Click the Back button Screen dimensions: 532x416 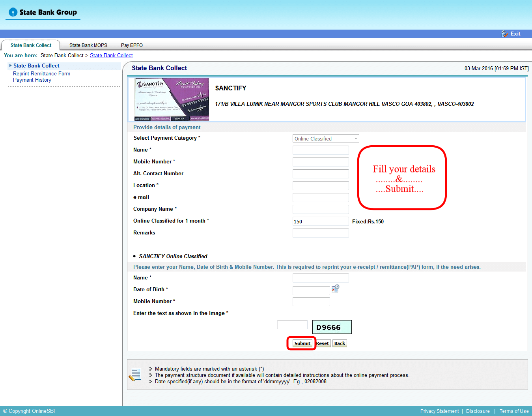tap(340, 343)
